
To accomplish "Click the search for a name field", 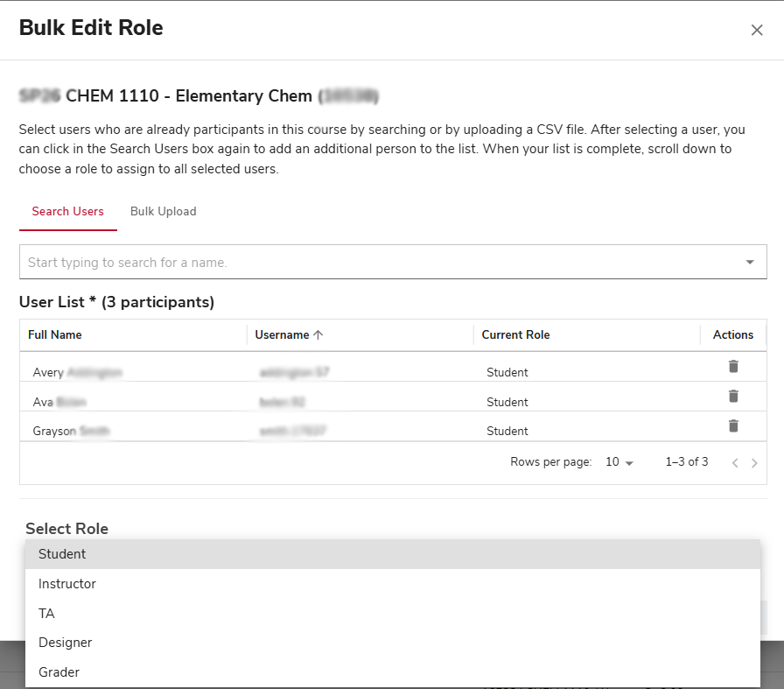I will tap(393, 262).
